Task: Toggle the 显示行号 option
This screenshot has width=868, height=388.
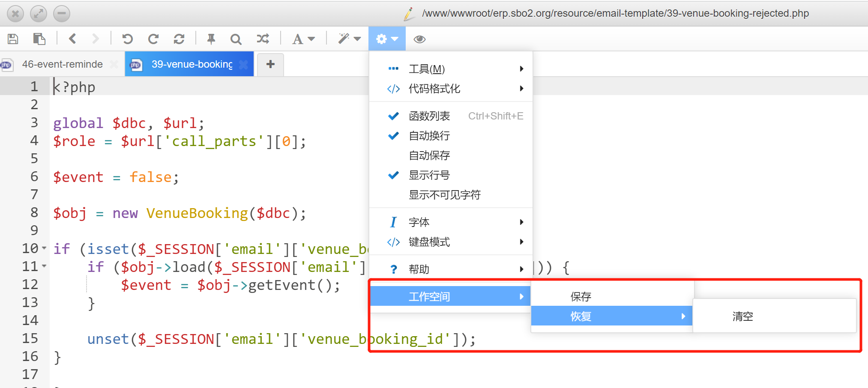Action: point(451,175)
